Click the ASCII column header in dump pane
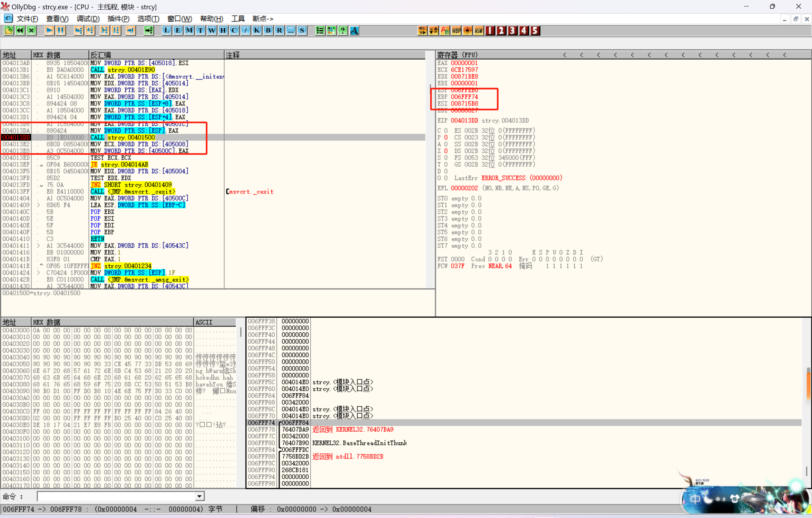Viewport: 812px width, 518px height. [215, 322]
